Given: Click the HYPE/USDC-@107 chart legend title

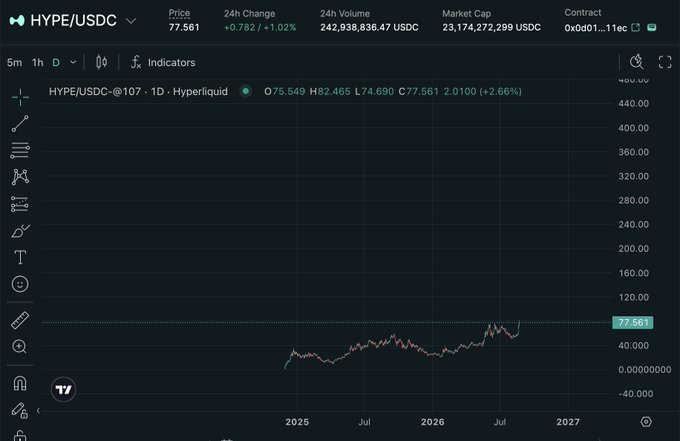Looking at the screenshot, I should point(138,91).
